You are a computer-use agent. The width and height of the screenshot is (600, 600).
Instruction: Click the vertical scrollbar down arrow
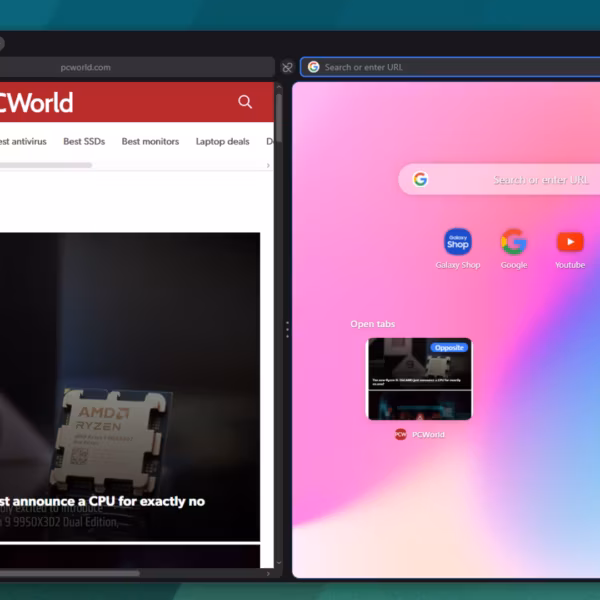(x=279, y=563)
